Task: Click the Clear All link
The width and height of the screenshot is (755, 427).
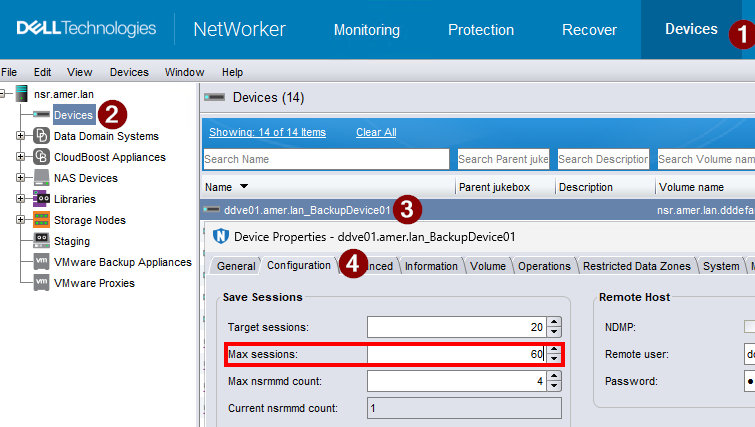Action: pos(376,132)
